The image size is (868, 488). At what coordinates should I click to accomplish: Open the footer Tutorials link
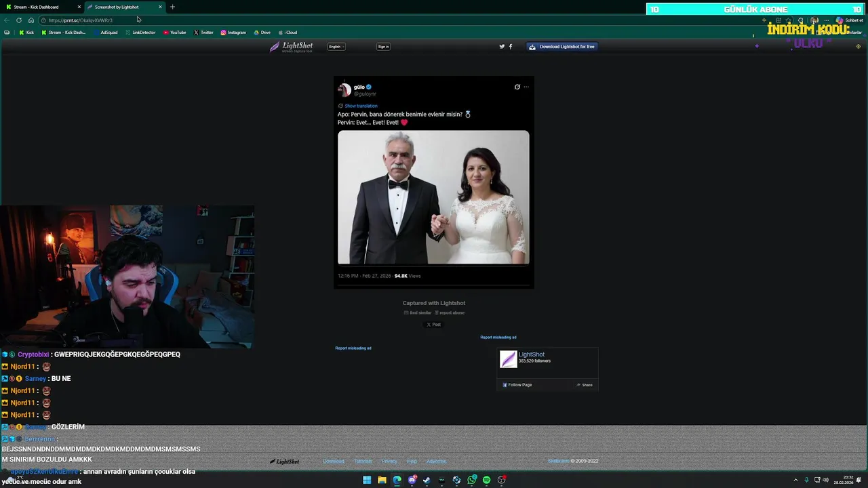point(363,462)
